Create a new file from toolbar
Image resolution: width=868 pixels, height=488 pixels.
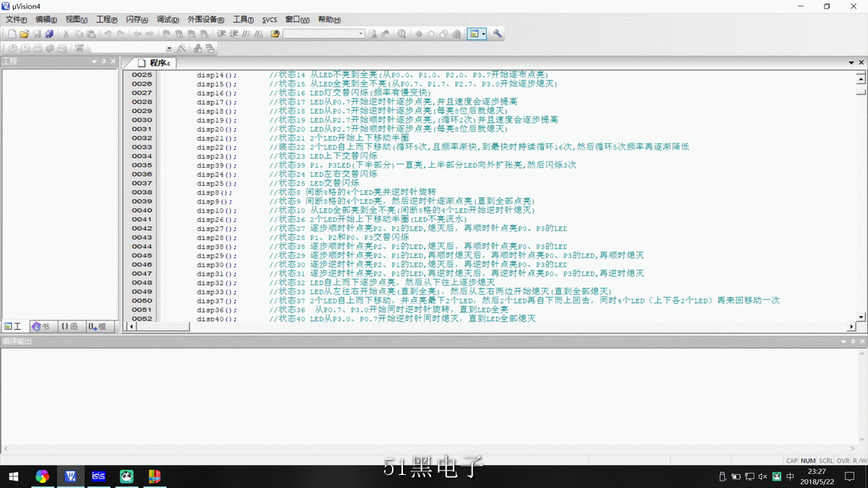[12, 34]
